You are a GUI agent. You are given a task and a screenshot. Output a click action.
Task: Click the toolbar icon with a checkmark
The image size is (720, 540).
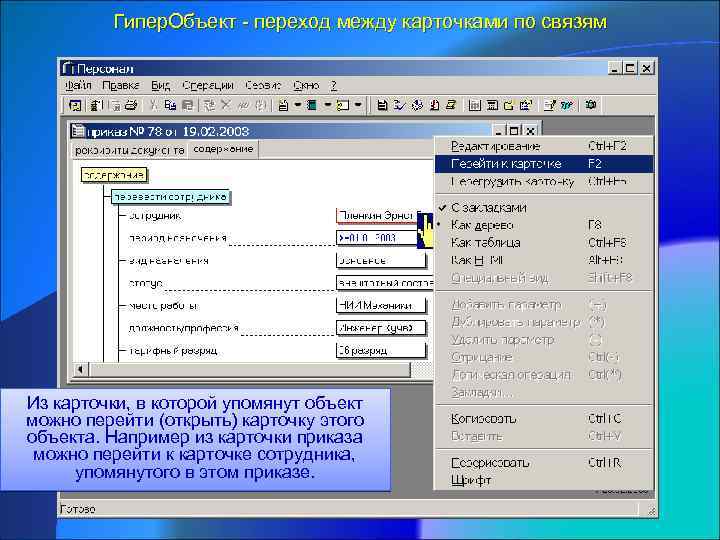[x=400, y=105]
